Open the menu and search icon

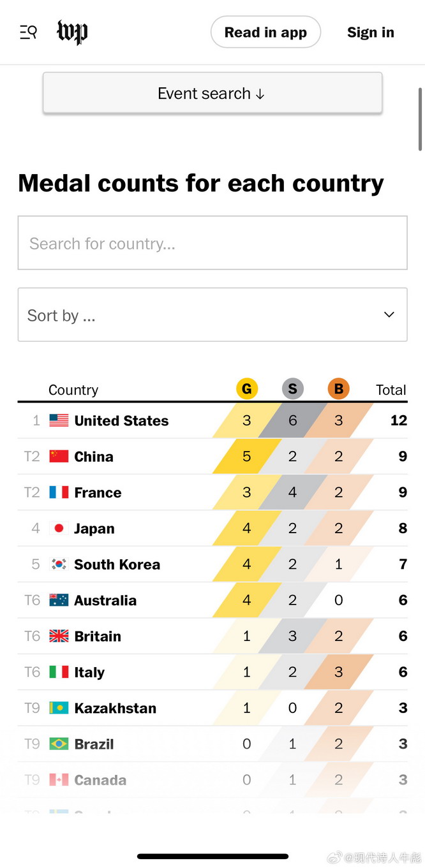[28, 33]
